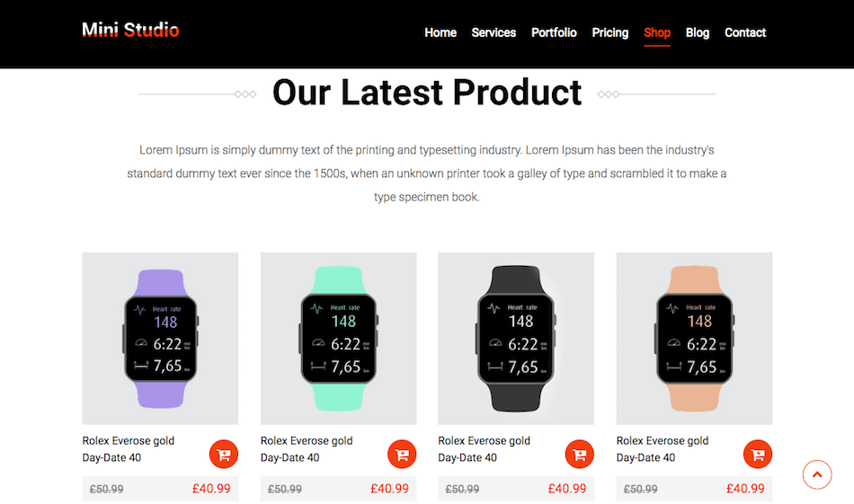
Task: Click the active Shop tab
Action: [657, 32]
